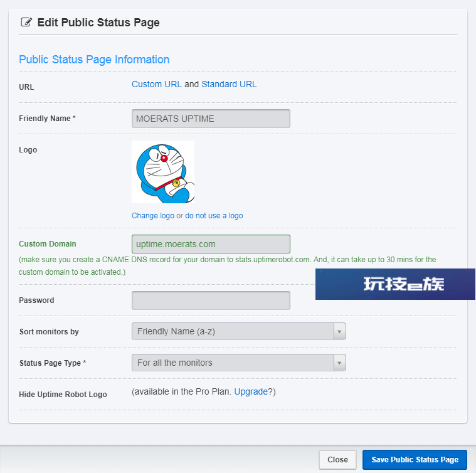
Task: Click the Upgrade link for Pro Plan
Action: 251,391
